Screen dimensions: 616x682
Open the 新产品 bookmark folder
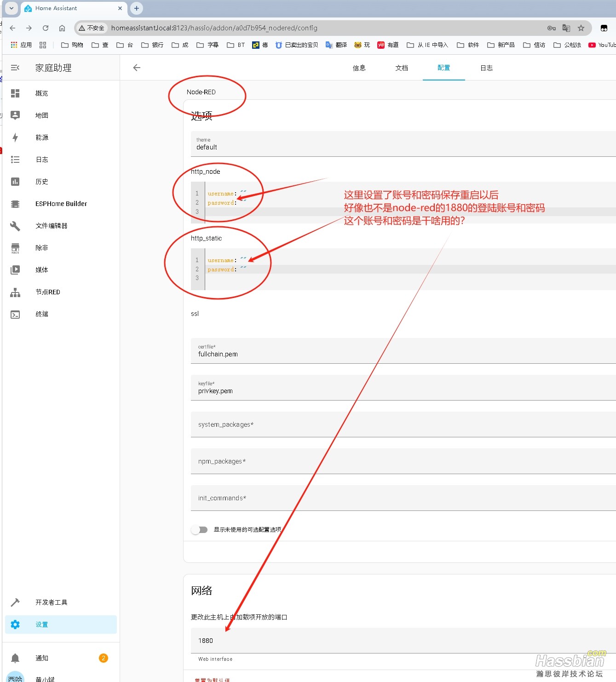(x=501, y=45)
